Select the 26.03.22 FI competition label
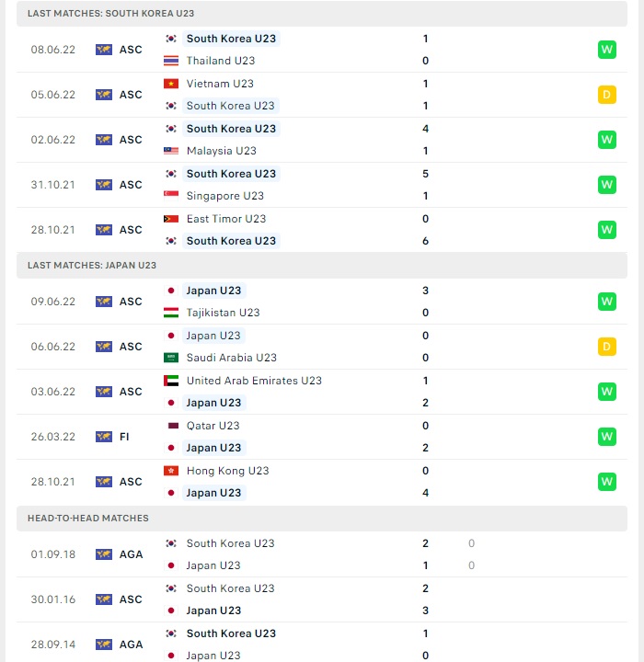This screenshot has height=662, width=644. tap(124, 437)
